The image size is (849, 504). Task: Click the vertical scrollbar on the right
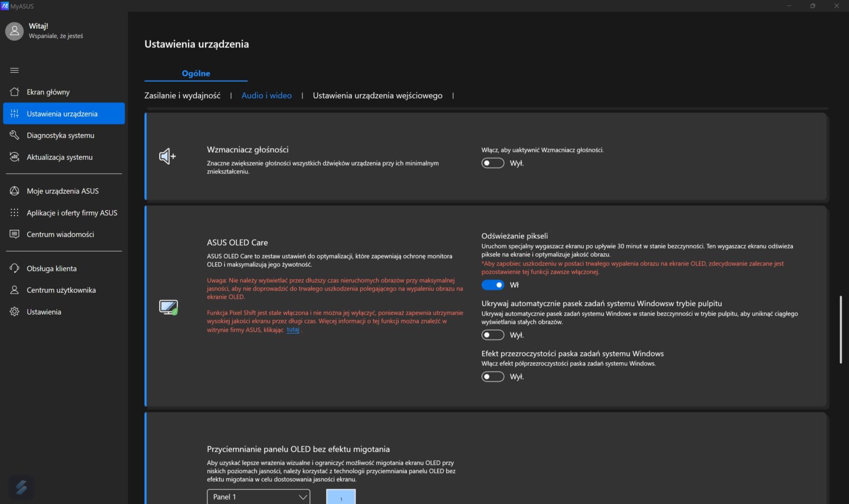click(841, 329)
